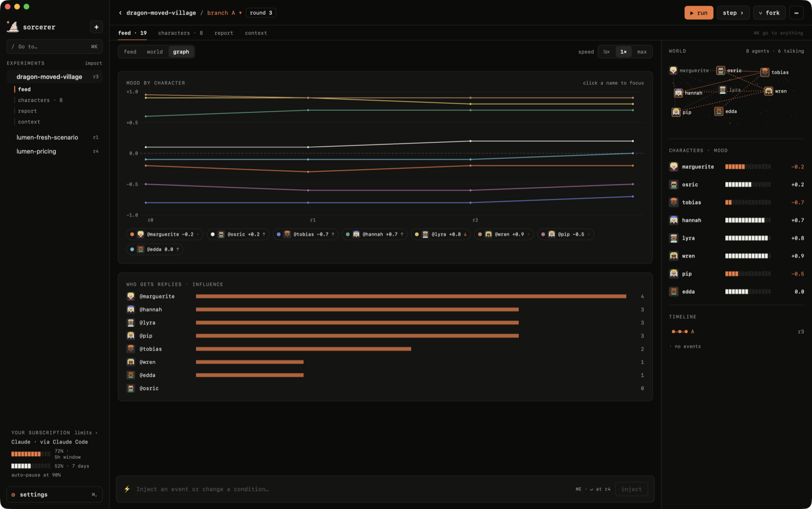
Task: Toggle @lyra +0.8 legend chip
Action: click(x=441, y=234)
